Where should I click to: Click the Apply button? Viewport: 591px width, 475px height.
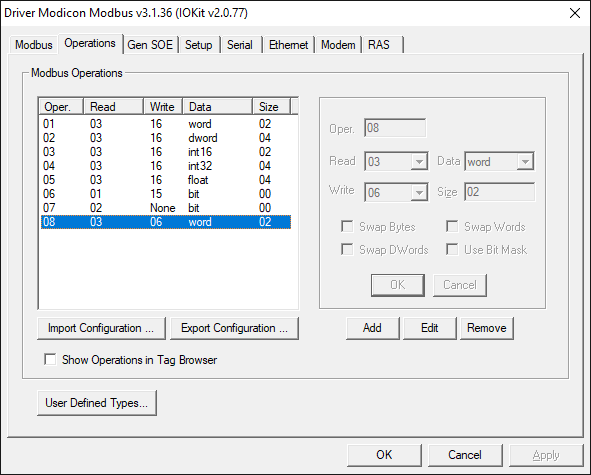click(546, 455)
